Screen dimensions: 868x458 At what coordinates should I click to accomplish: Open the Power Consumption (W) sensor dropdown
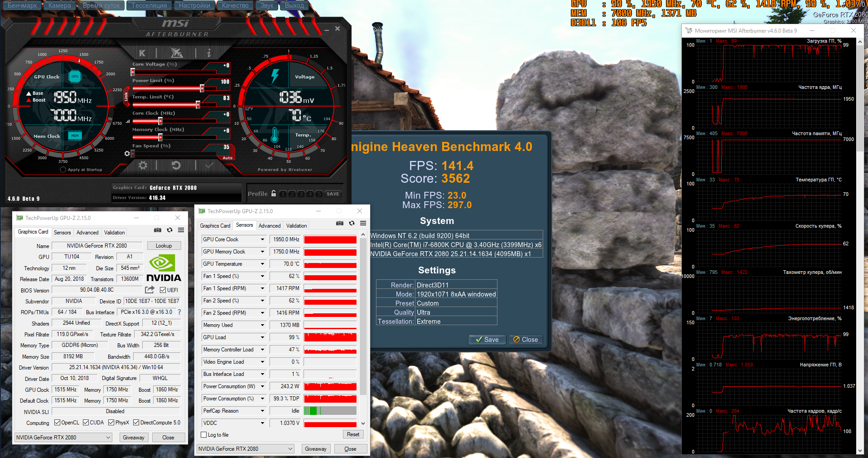(x=262, y=386)
